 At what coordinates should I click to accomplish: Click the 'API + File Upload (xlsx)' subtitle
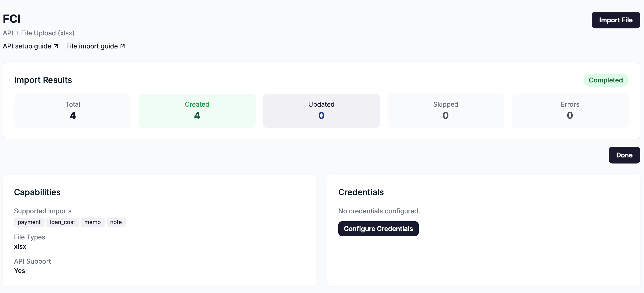(x=38, y=33)
